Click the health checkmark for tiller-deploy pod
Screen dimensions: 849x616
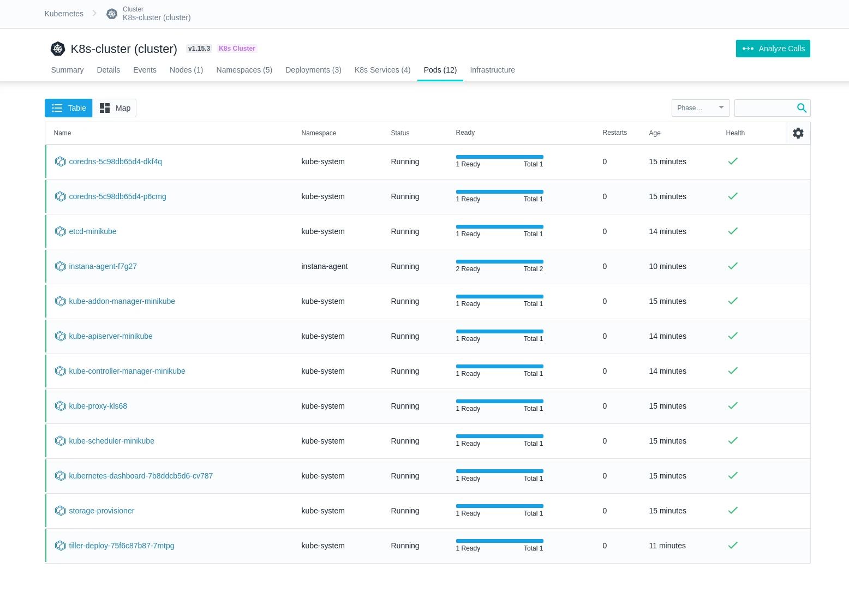(x=733, y=545)
